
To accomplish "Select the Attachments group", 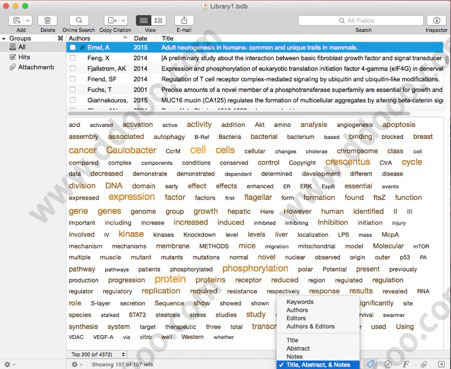I will click(31, 67).
